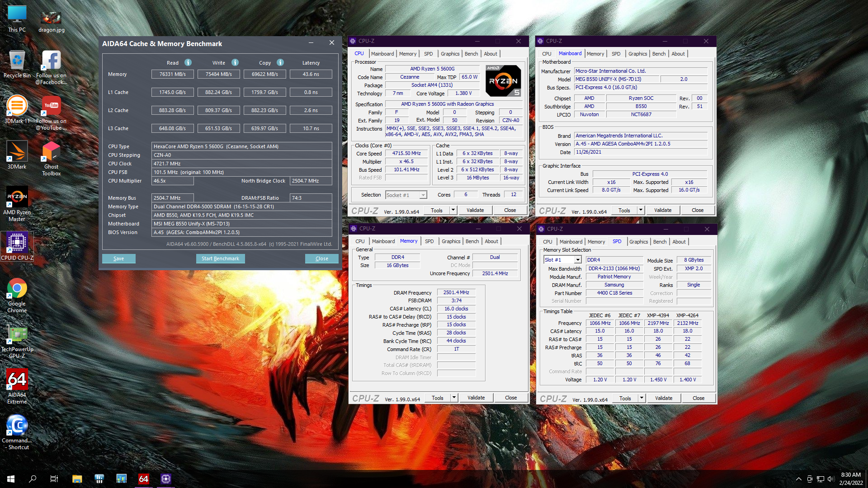868x488 pixels.
Task: Click Memory Type field in AIDA64
Action: tap(241, 206)
